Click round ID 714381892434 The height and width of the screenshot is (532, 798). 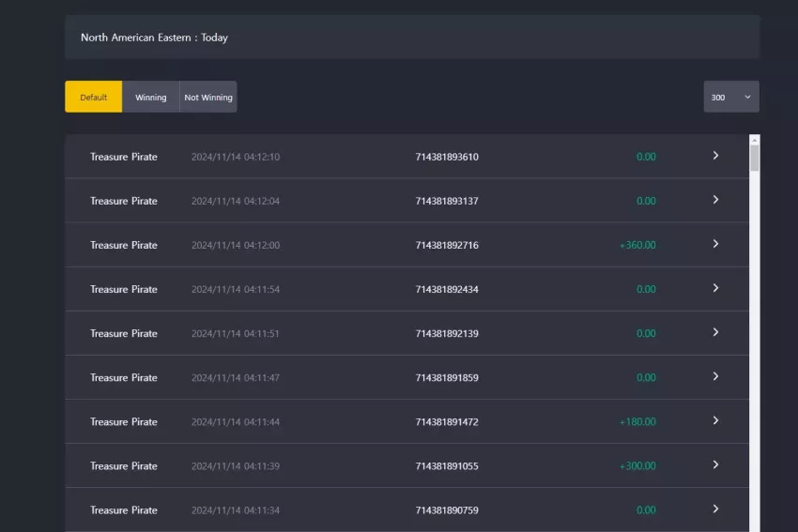coord(447,289)
